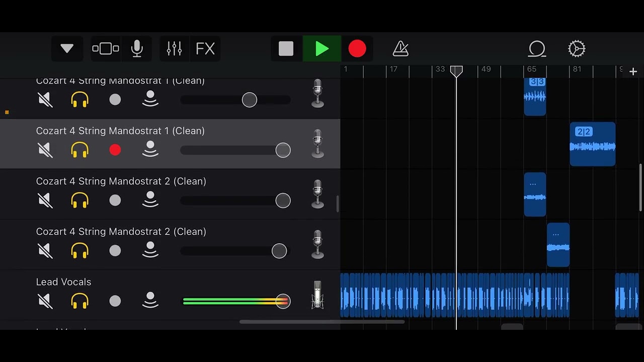Disable the red record-enable on Mandostrat 1
This screenshot has height=362, width=644.
115,150
